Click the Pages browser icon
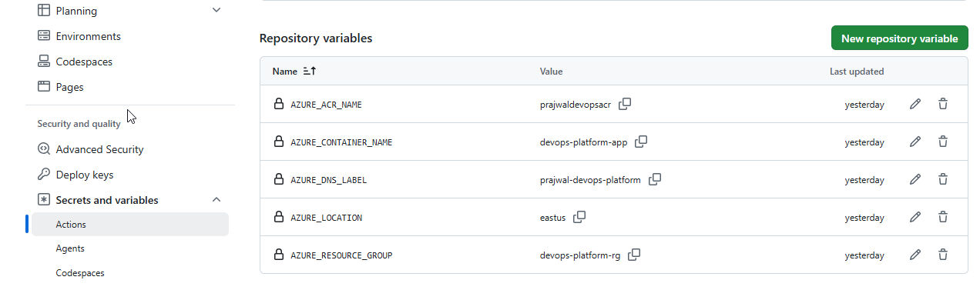This screenshot has height=290, width=980. (x=44, y=87)
